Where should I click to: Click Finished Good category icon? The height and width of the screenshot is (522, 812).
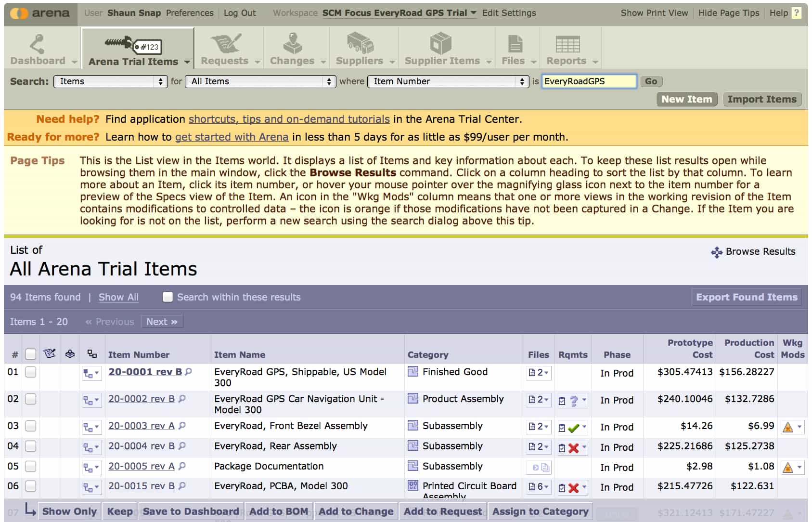412,371
